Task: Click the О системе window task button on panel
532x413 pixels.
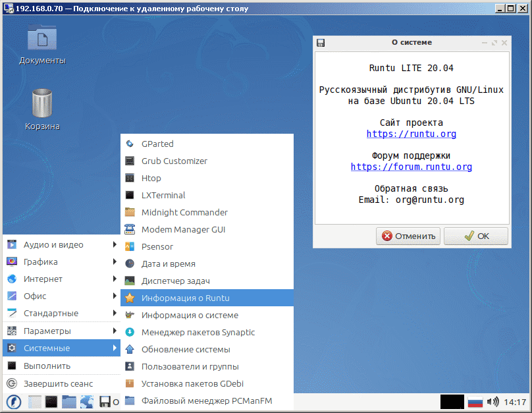Action: [109, 402]
